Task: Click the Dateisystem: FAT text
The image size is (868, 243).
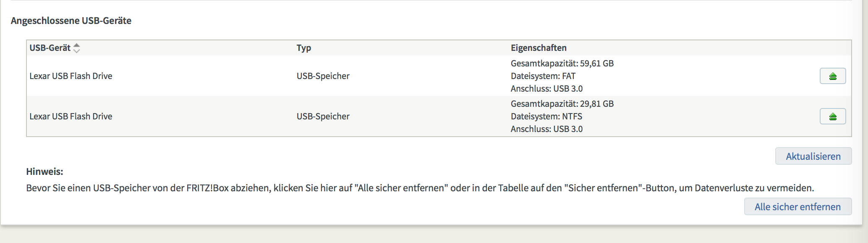Action: pos(543,76)
